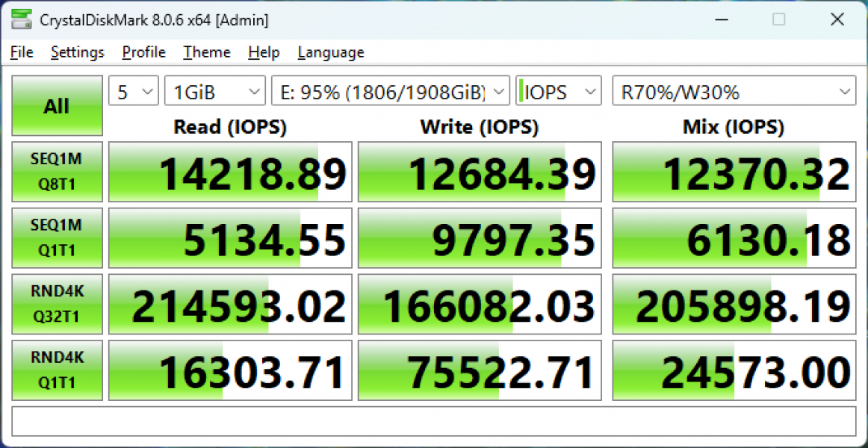Open the R70%/W30% mix ratio dropdown
The width and height of the screenshot is (868, 448).
pos(734,90)
